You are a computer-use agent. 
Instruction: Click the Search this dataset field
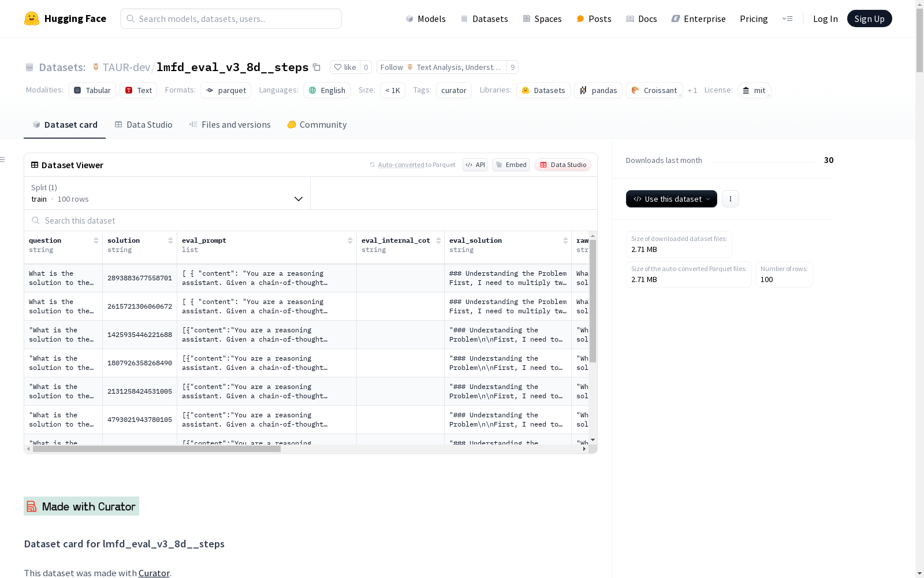pyautogui.click(x=311, y=220)
